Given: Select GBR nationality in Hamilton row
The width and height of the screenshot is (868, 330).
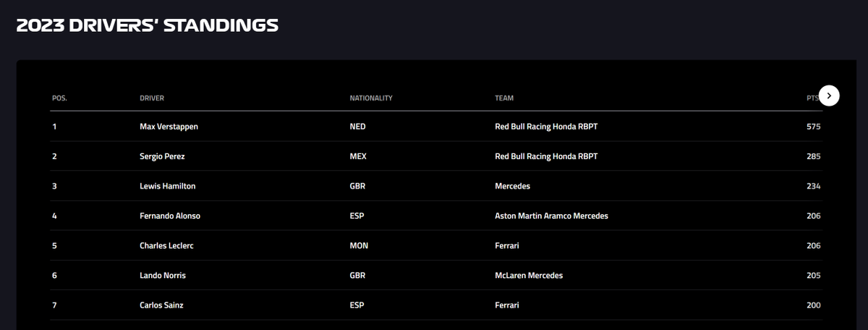Looking at the screenshot, I should coord(359,186).
